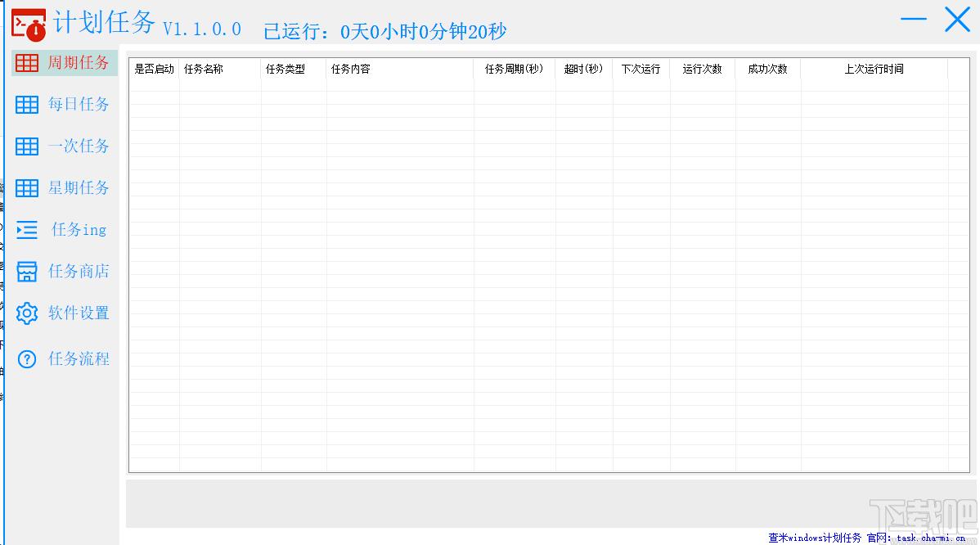Click the 软件设置 gear icon
The width and height of the screenshot is (980, 545).
pyautogui.click(x=27, y=313)
